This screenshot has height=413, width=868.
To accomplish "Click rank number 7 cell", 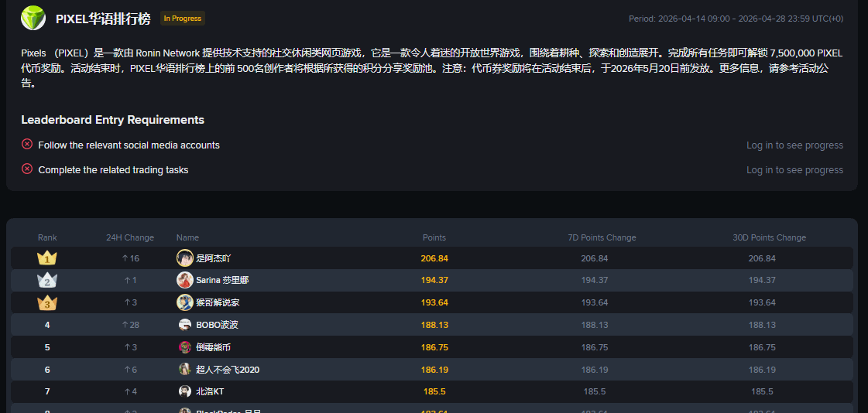I will [x=47, y=391].
